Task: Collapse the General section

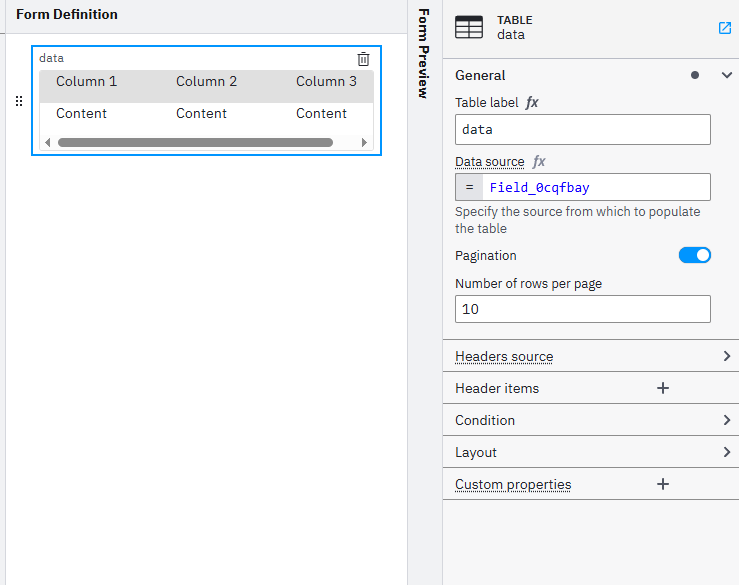Action: pos(726,75)
